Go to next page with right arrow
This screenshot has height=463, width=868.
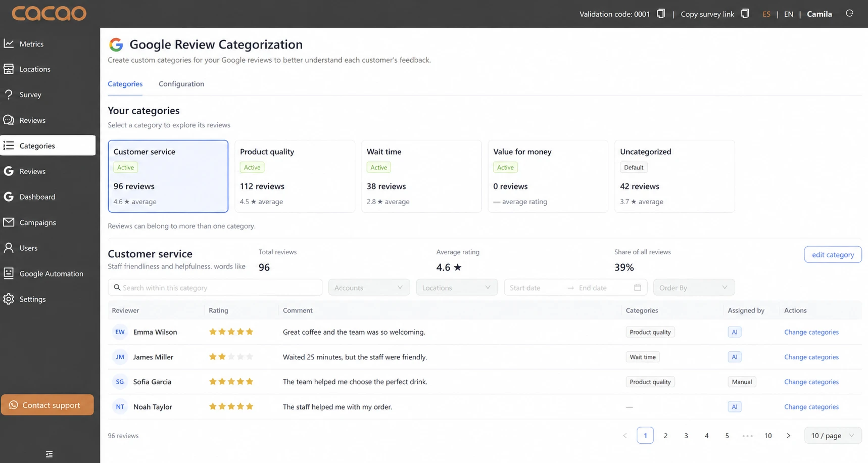pyautogui.click(x=788, y=435)
